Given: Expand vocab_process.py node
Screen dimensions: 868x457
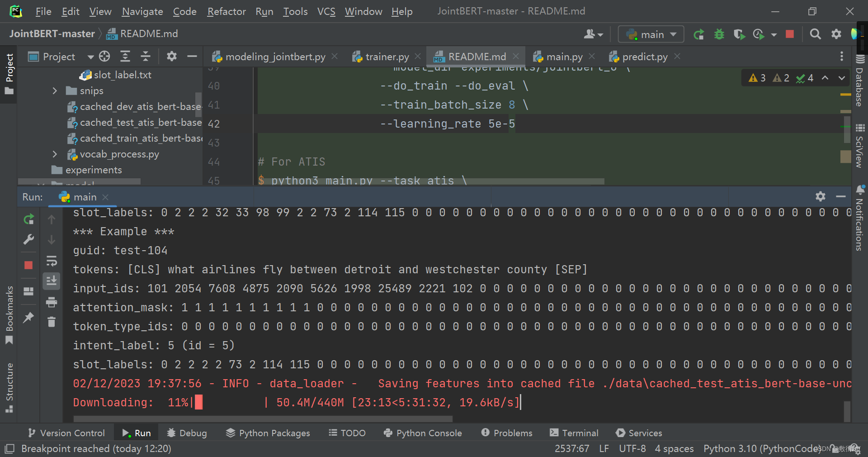Looking at the screenshot, I should point(55,154).
